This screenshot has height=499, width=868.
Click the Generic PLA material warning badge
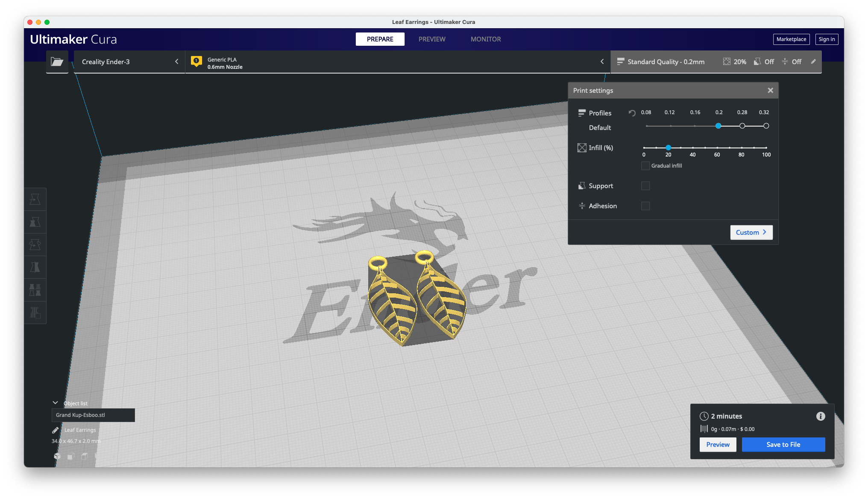tap(196, 61)
